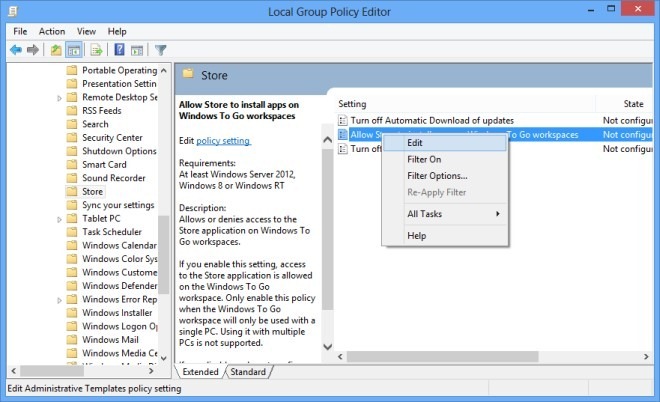The height and width of the screenshot is (402, 660).
Task: Select Windows Installer in the tree
Action: point(117,313)
